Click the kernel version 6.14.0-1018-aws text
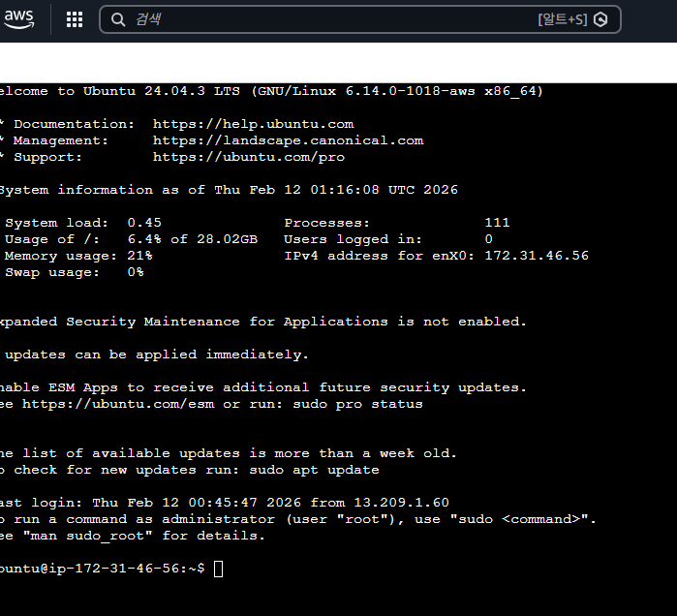 [411, 91]
